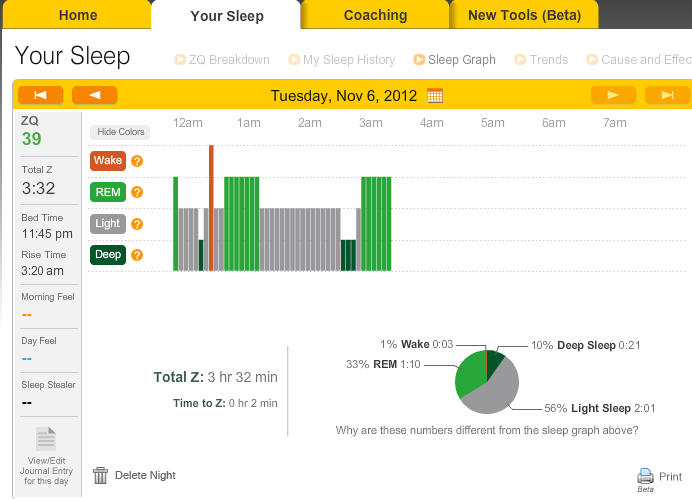Open the View/Edit Journal Entry icon
The height and width of the screenshot is (499, 692).
point(47,440)
